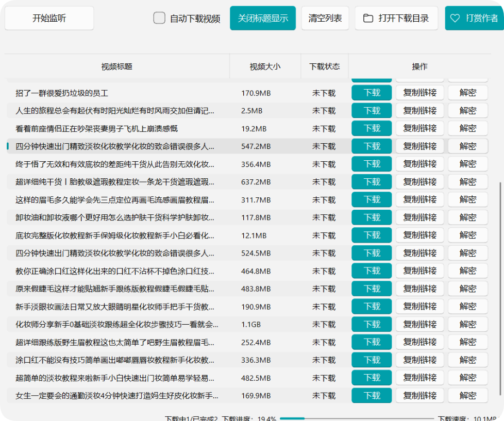Download the 311.7MB eyebrow tutorial
The height and width of the screenshot is (421, 504).
pyautogui.click(x=372, y=199)
